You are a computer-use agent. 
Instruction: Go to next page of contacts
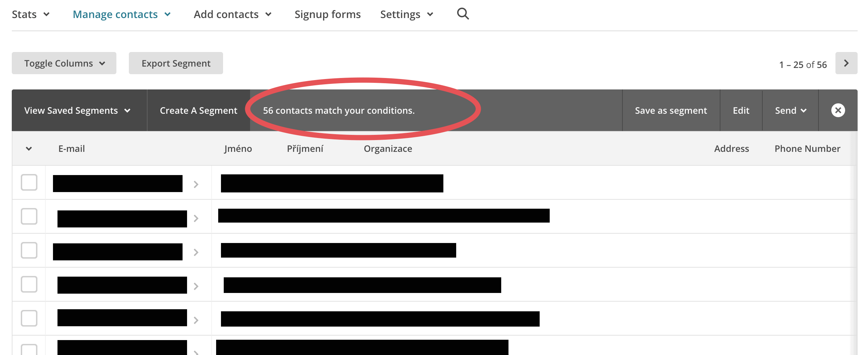tap(846, 63)
